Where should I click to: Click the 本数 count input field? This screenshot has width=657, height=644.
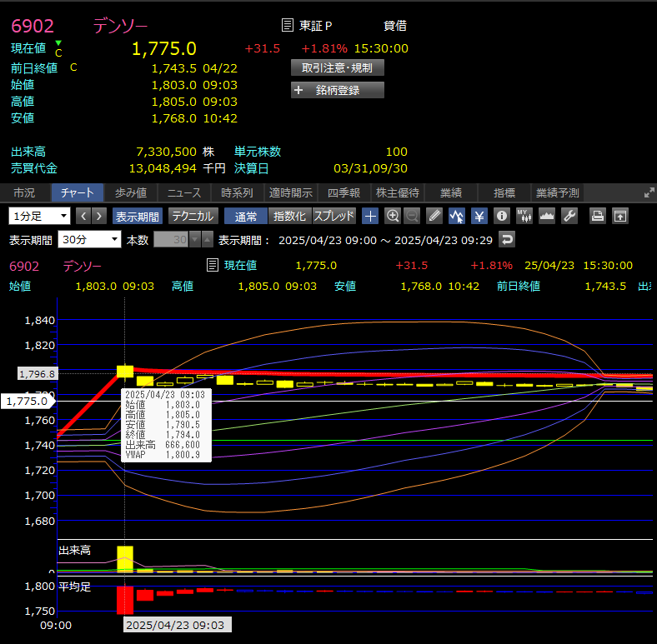tap(172, 239)
